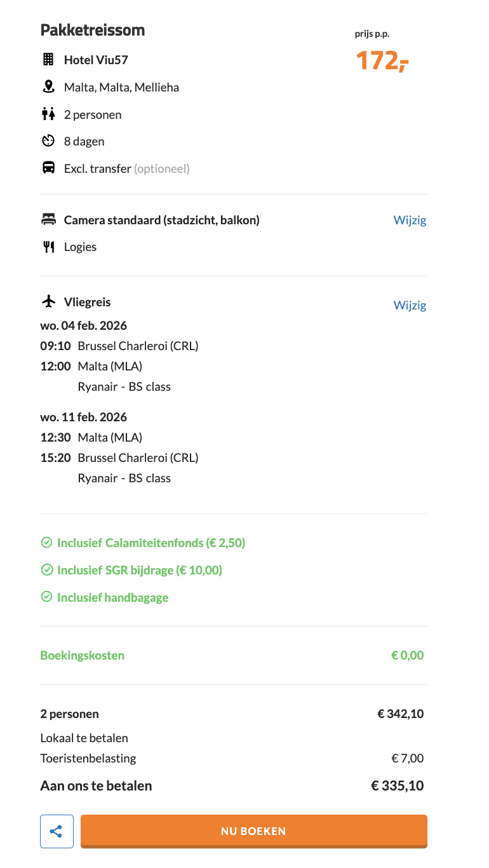Image resolution: width=489 pixels, height=868 pixels.
Task: Open Wijzig for the Vliegreis section
Action: [x=410, y=305]
